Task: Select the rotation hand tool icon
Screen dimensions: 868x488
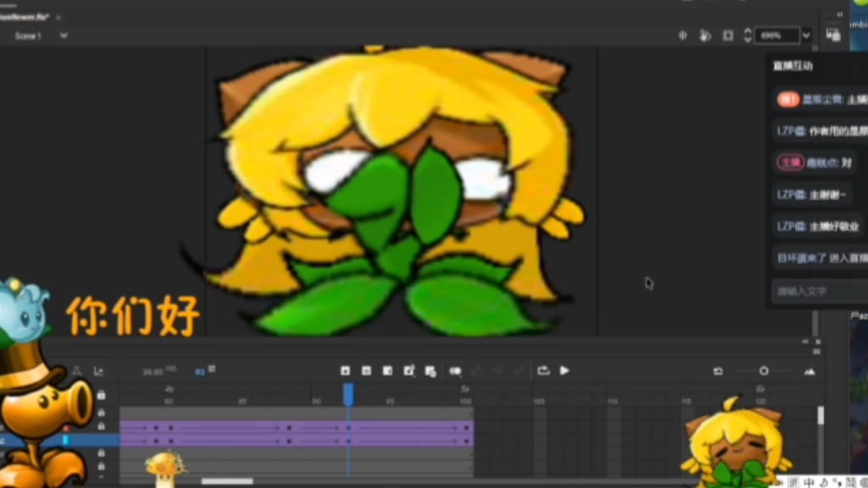Action: [704, 36]
